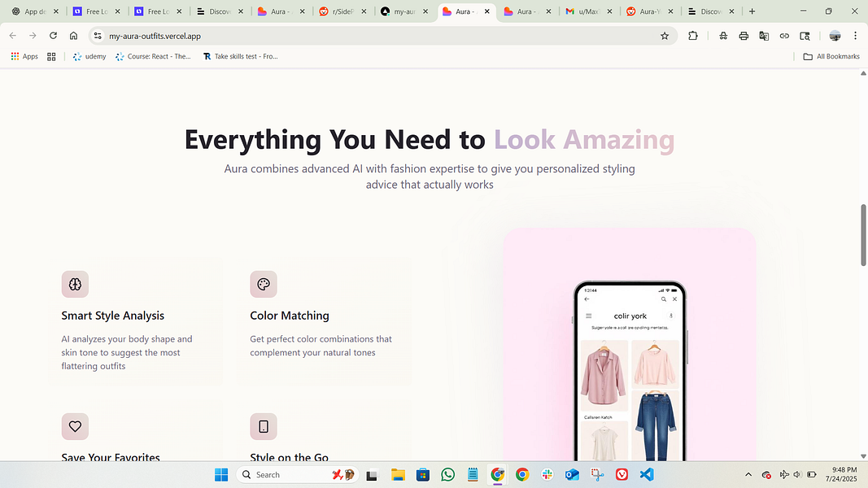
Task: Close the u/Max tab
Action: click(609, 11)
